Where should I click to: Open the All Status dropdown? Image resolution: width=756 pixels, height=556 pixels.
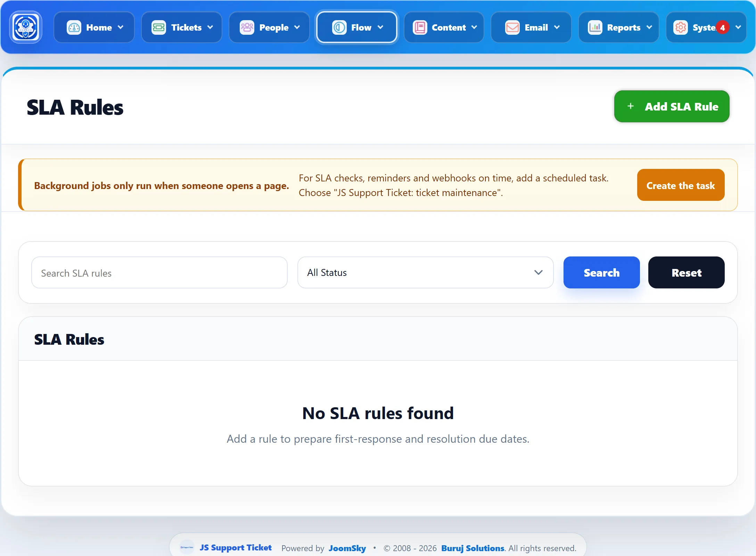(425, 272)
